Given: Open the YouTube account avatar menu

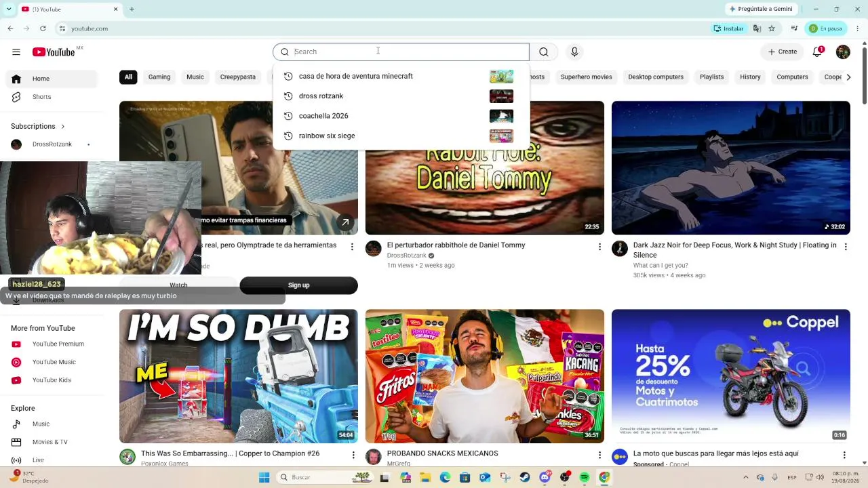Looking at the screenshot, I should 843,52.
